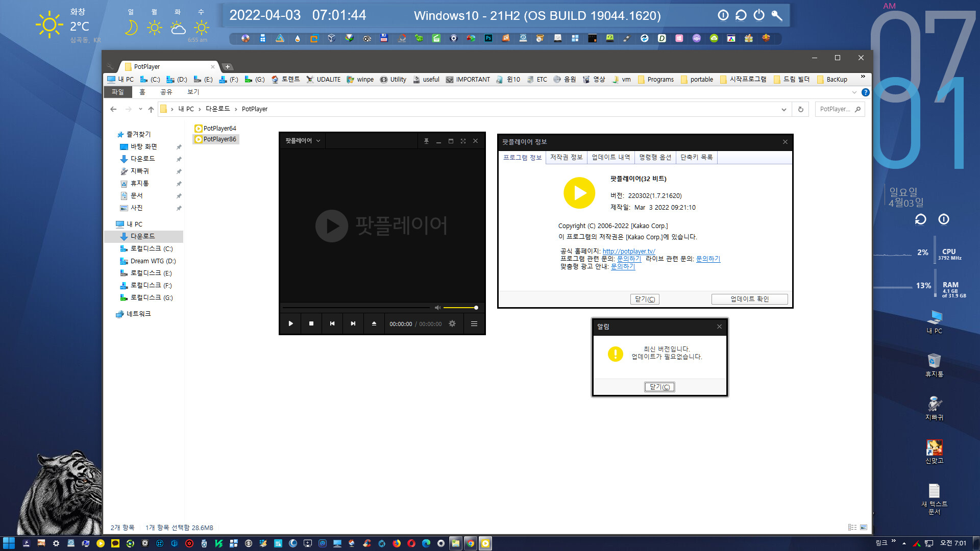Refresh the Explorer folder view

click(800, 109)
